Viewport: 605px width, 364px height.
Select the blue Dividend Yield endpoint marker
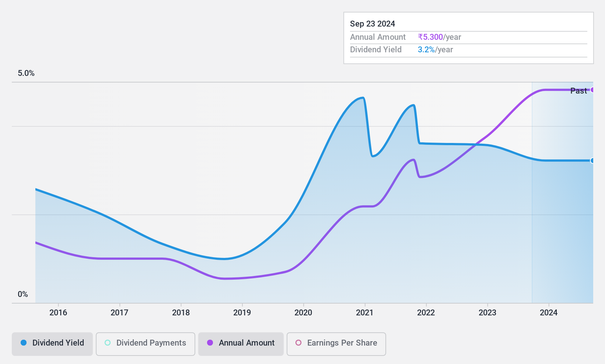pyautogui.click(x=592, y=161)
